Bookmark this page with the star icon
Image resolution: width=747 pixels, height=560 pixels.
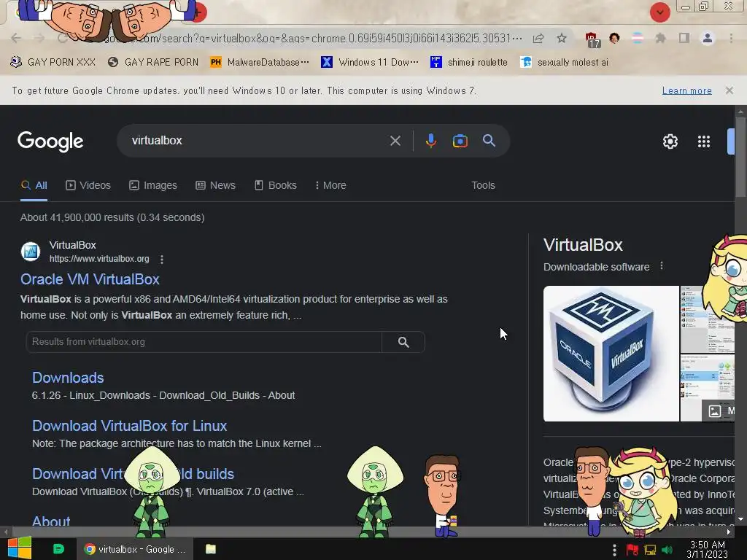point(562,38)
